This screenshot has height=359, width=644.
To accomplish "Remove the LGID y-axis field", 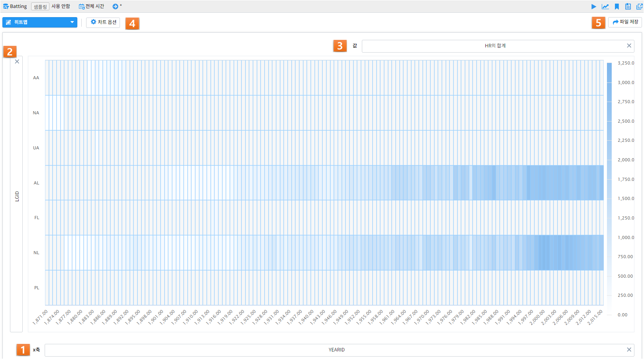I will 17,62.
